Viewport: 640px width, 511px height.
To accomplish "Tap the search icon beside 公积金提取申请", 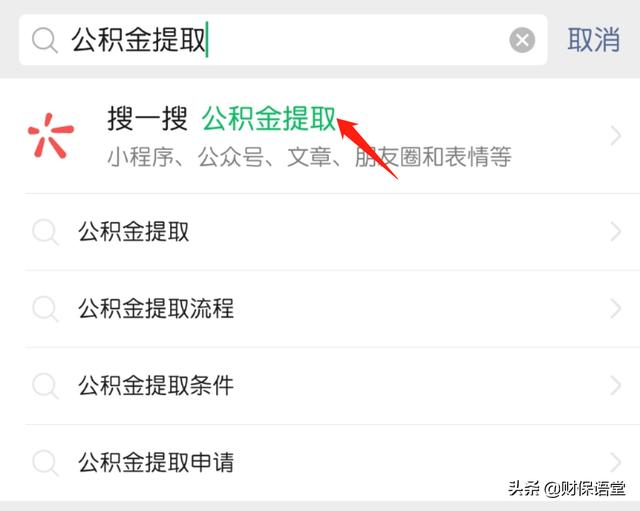I will point(45,463).
